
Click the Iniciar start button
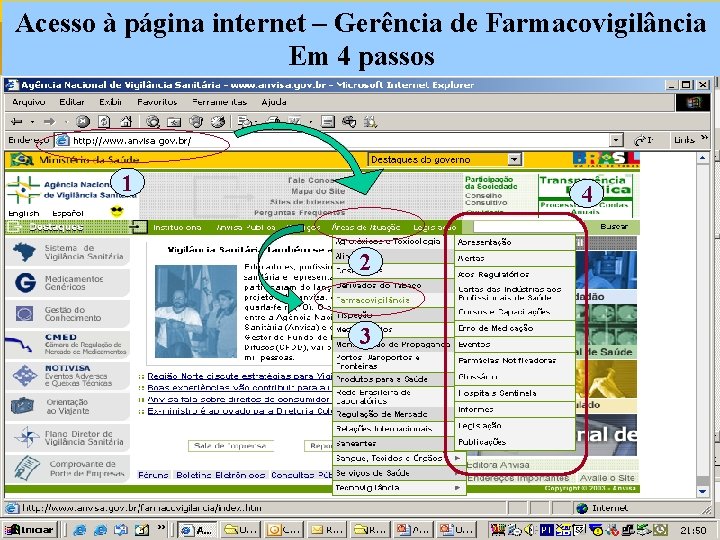(x=30, y=530)
